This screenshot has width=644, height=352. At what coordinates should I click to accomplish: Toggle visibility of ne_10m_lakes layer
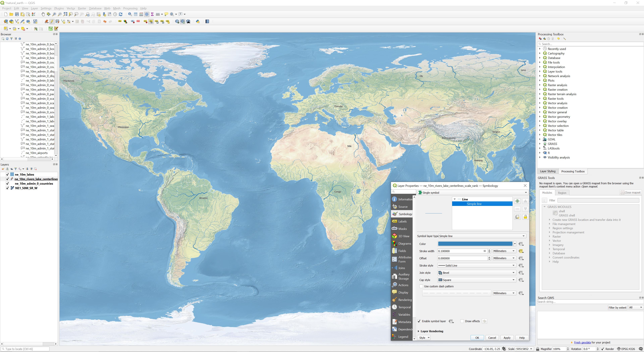point(8,174)
